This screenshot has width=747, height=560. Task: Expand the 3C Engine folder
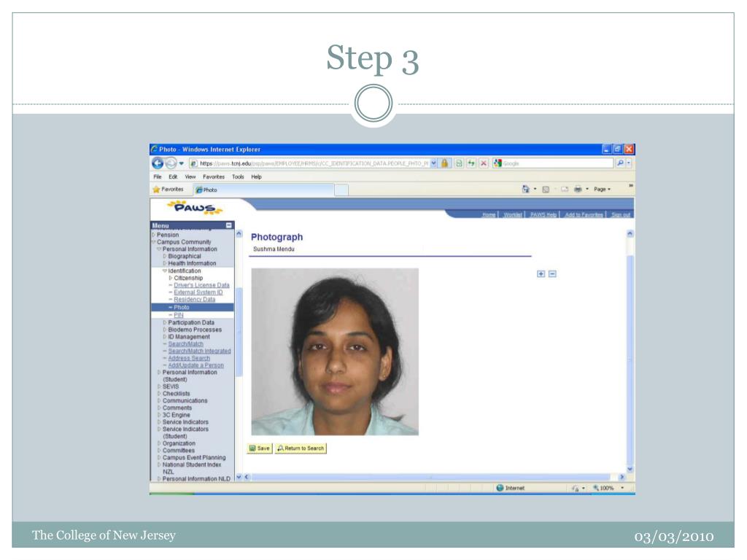(x=159, y=415)
